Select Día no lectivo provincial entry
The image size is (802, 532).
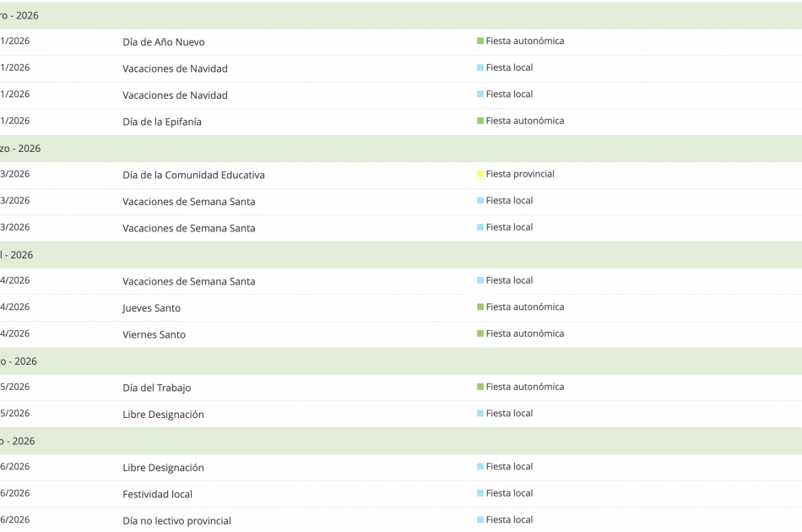[x=176, y=521]
